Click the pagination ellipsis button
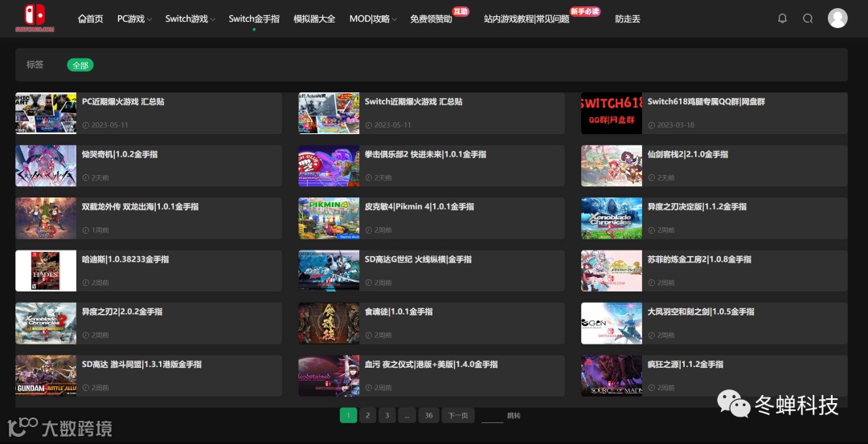The image size is (868, 444). click(407, 415)
